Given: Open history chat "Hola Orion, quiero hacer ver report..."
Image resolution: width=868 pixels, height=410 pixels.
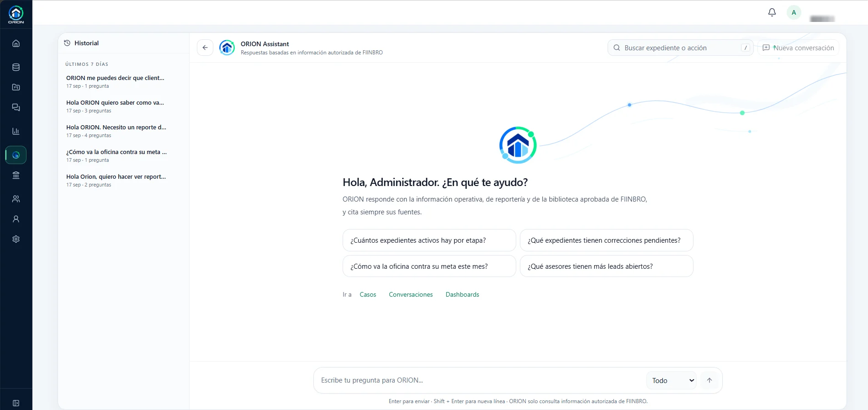Looking at the screenshot, I should [x=123, y=181].
